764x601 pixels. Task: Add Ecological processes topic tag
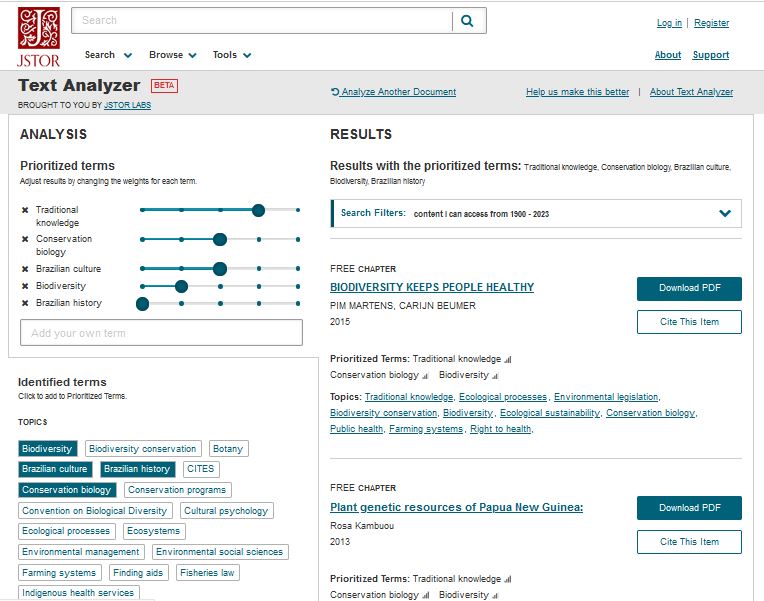(66, 531)
